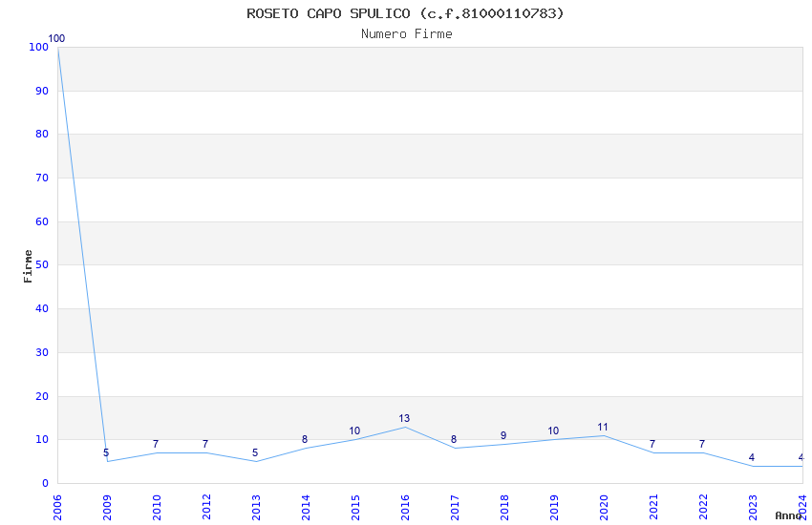Click the y-axis tick label 10
Screen dimensions: 812x525
point(42,440)
